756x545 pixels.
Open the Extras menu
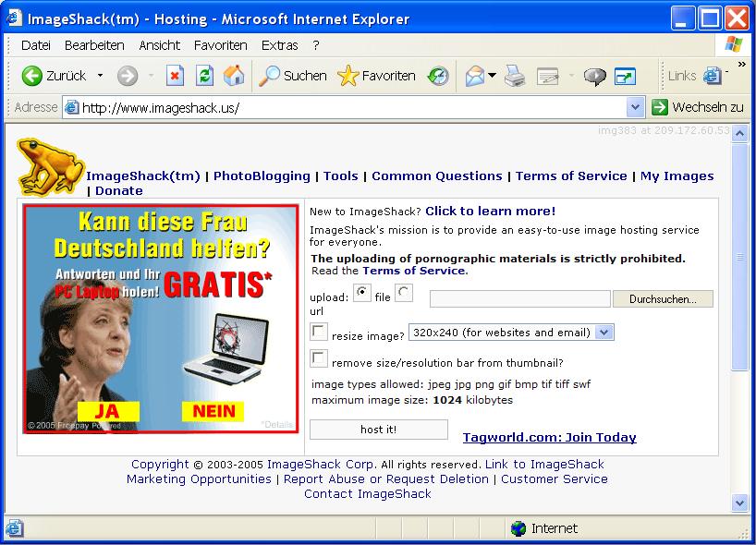[280, 45]
